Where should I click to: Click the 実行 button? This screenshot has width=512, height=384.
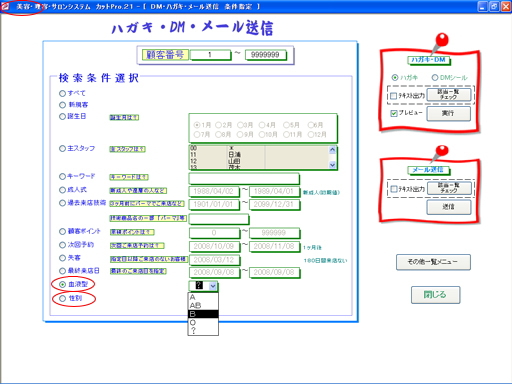(449, 113)
